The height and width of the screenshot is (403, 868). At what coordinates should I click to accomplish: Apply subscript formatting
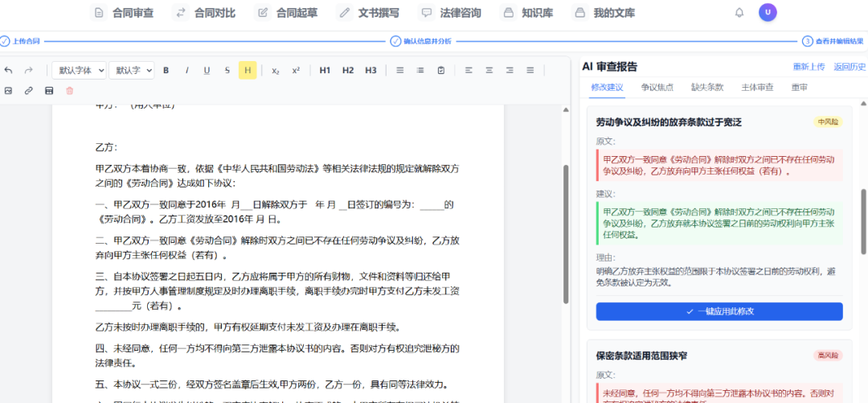[x=276, y=70]
